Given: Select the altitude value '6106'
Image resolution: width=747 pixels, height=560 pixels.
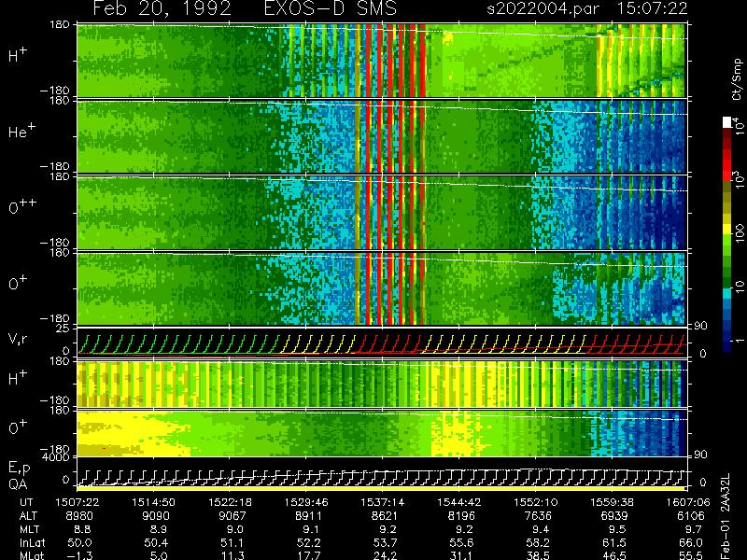Looking at the screenshot, I should pos(691,516).
